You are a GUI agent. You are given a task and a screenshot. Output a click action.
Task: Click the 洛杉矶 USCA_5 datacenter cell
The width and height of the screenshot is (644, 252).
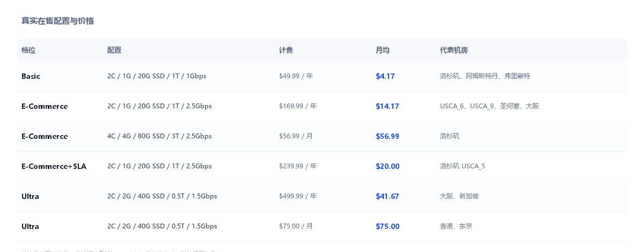463,166
